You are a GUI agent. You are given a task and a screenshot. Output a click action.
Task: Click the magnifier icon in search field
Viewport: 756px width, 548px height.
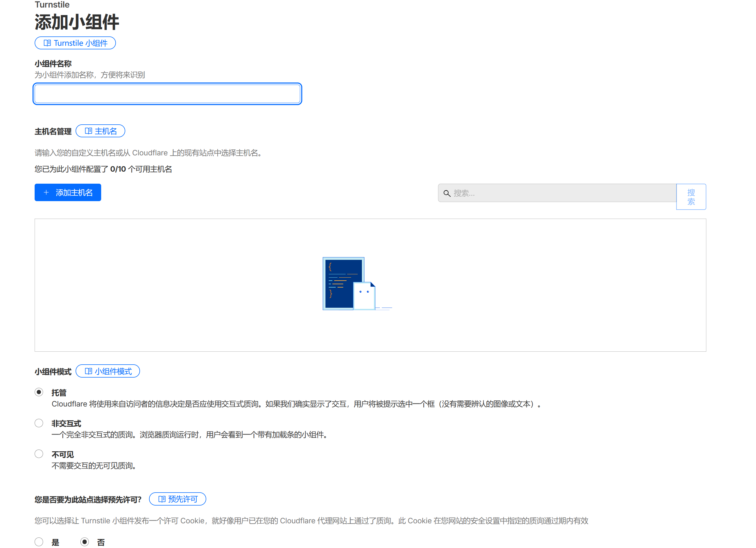tap(447, 193)
